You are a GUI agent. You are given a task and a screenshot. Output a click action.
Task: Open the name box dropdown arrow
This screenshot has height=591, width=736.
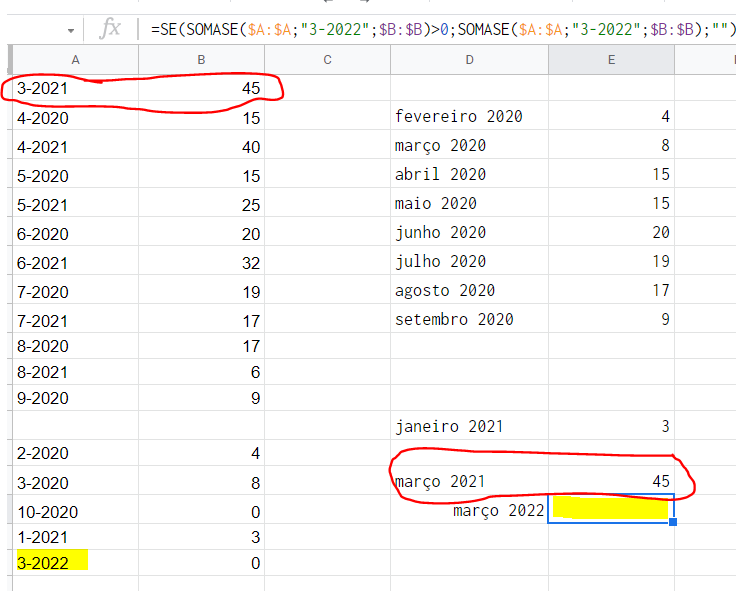71,31
